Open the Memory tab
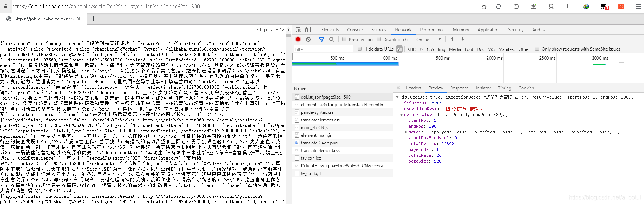644x204 pixels. pyautogui.click(x=461, y=30)
